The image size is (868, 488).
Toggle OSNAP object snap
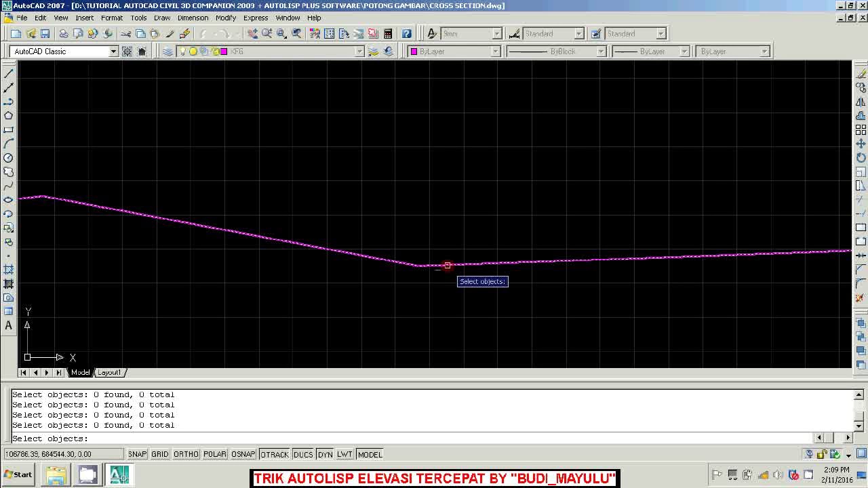point(243,454)
